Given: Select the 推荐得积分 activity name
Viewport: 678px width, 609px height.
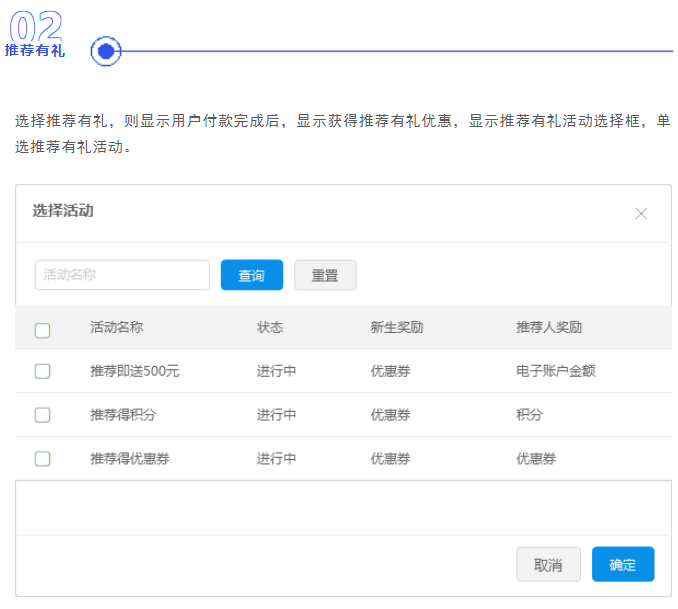Looking at the screenshot, I should [x=123, y=415].
